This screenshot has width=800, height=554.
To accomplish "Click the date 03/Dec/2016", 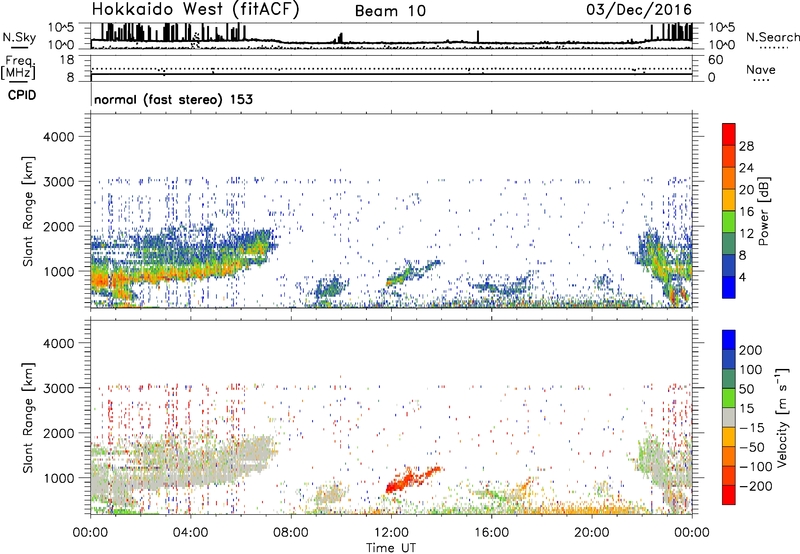I will (x=639, y=9).
